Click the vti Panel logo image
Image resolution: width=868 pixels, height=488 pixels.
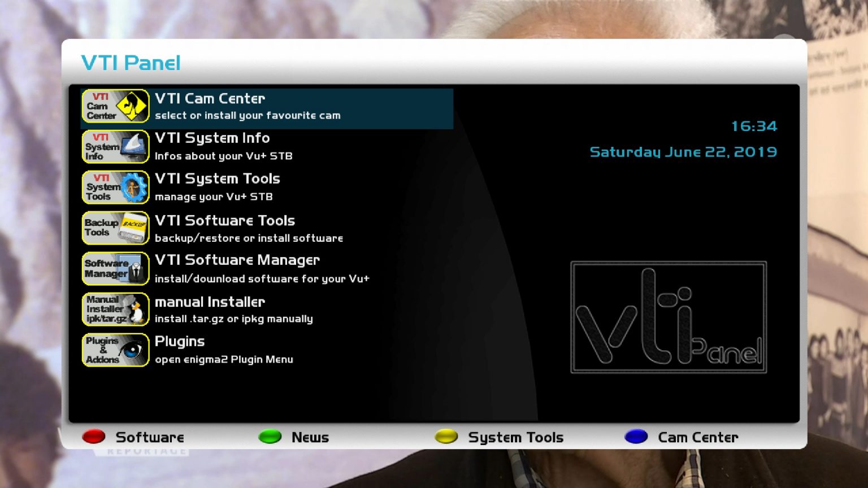click(669, 317)
